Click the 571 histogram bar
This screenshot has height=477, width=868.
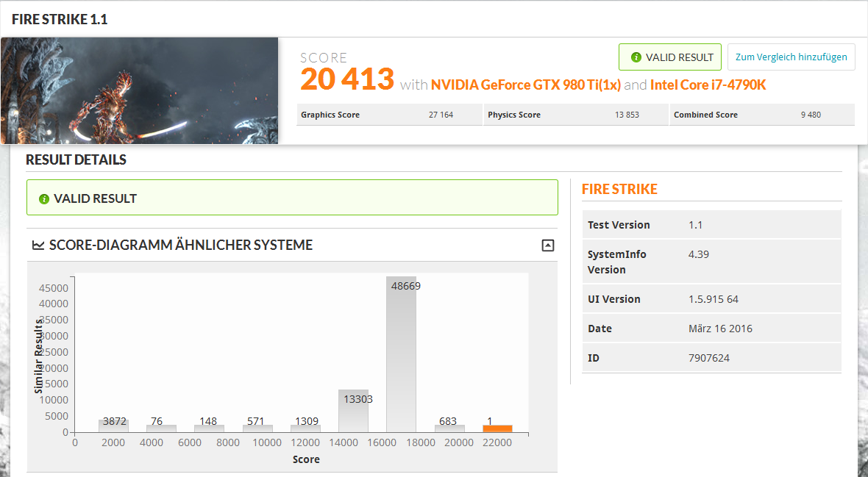(257, 428)
